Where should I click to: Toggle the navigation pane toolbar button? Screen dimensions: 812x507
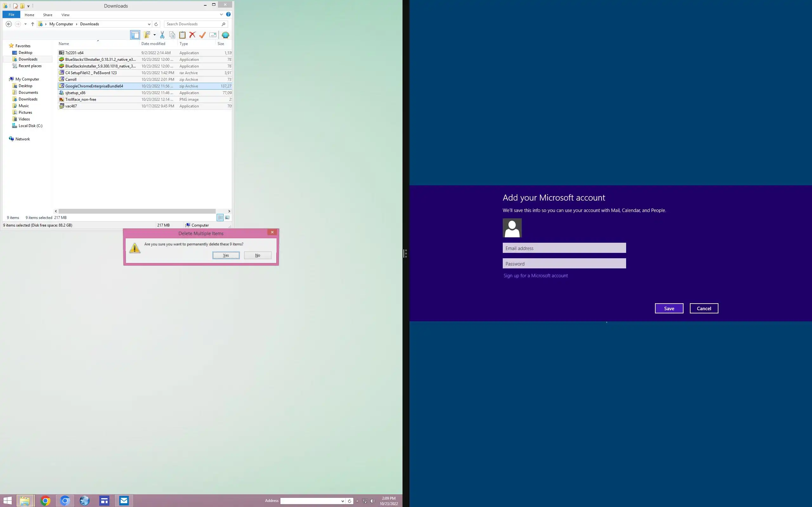coord(135,35)
